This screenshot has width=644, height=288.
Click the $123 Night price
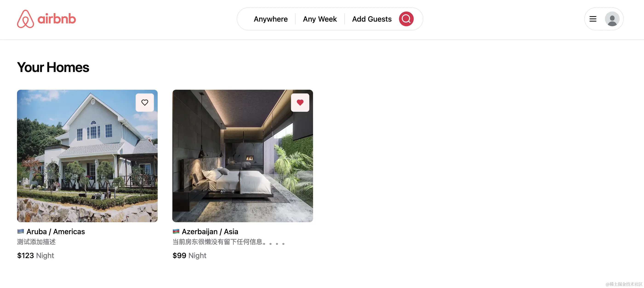tap(35, 255)
